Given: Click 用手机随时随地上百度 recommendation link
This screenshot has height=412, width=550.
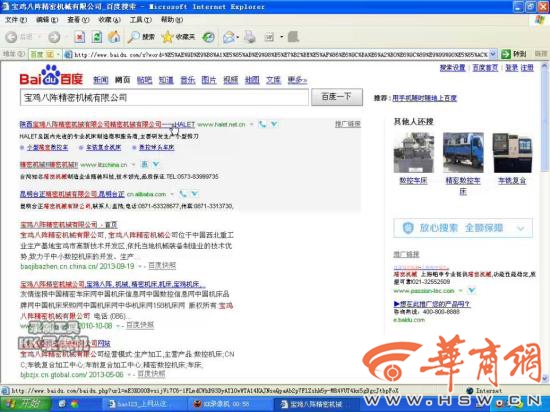Looking at the screenshot, I should (424, 98).
